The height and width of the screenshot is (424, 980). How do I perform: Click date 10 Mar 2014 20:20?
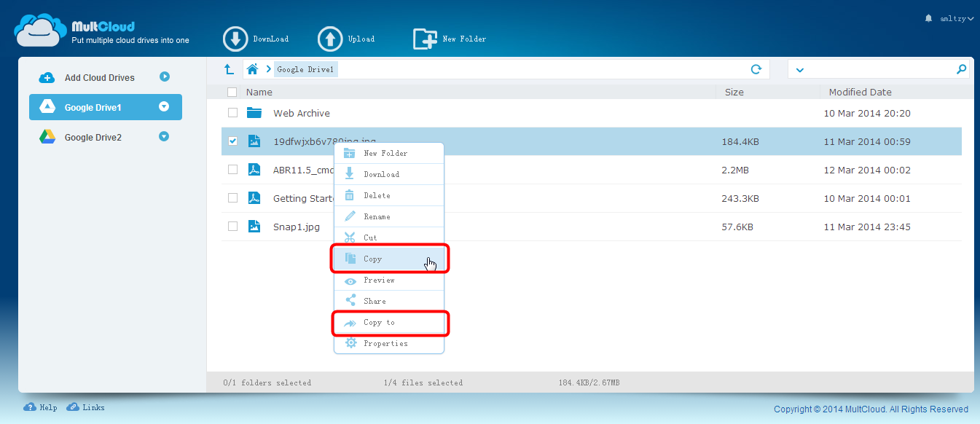pos(867,113)
